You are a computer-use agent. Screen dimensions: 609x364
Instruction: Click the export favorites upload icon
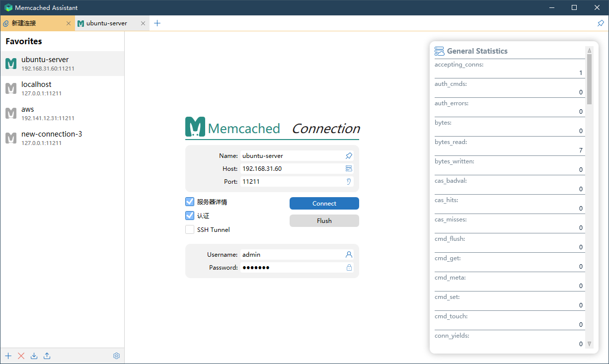[47, 356]
